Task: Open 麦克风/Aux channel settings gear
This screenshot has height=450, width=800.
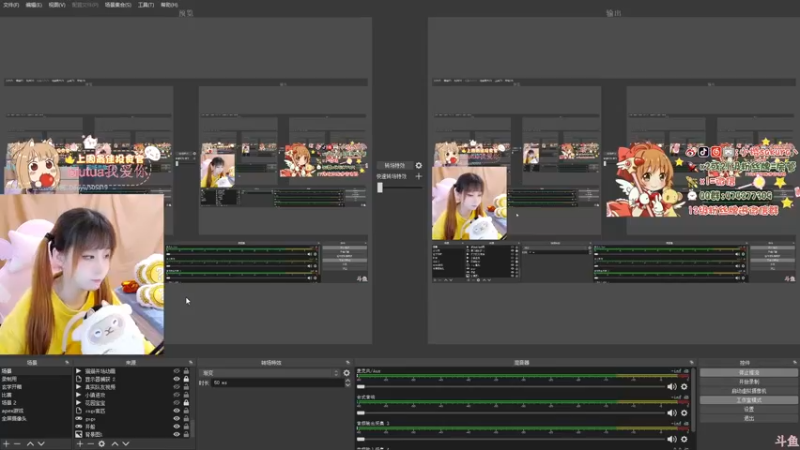Action: coord(684,387)
